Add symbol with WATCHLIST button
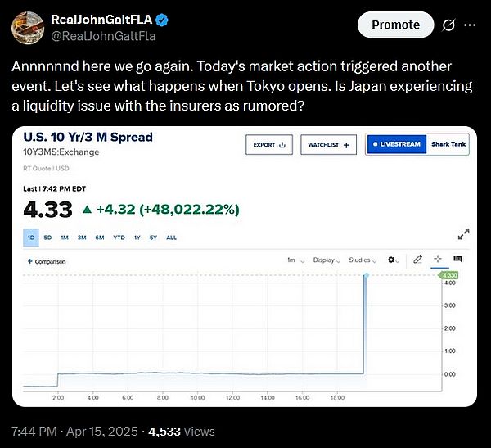This screenshot has width=491, height=448. pos(328,145)
